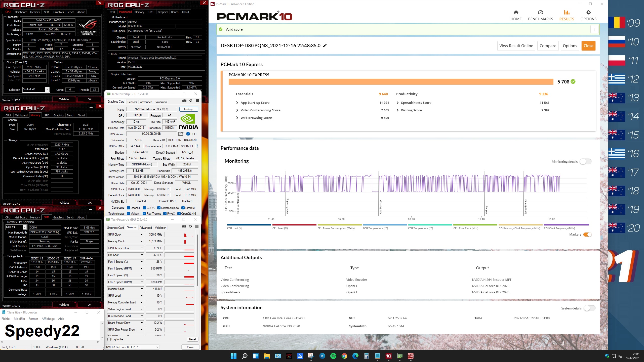The image size is (644, 362).
Task: Enable Log to file checkbox
Action: pyautogui.click(x=109, y=339)
